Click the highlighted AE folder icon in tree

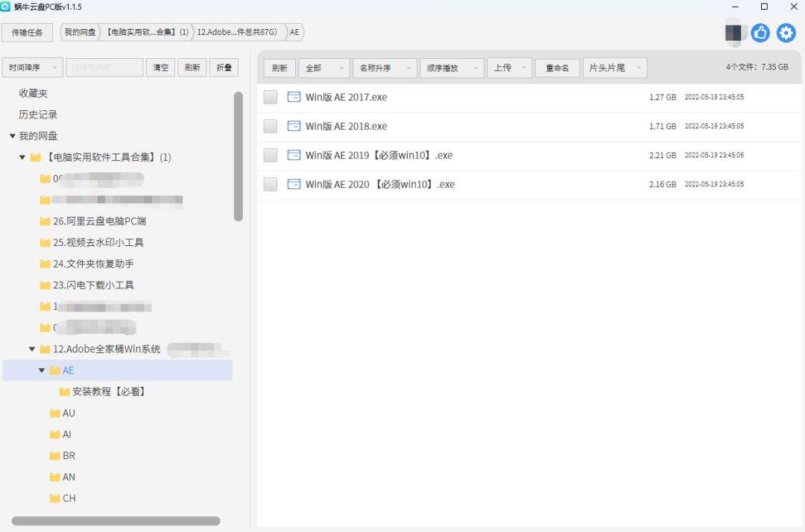[x=55, y=370]
